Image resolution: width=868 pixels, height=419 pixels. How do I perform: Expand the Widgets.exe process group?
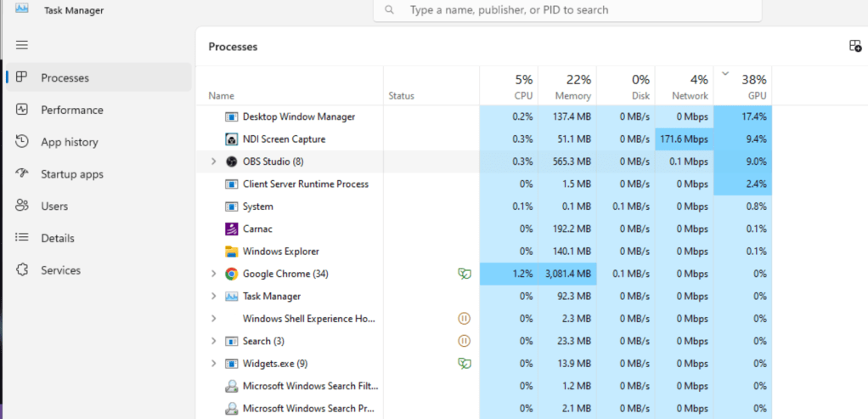[214, 364]
